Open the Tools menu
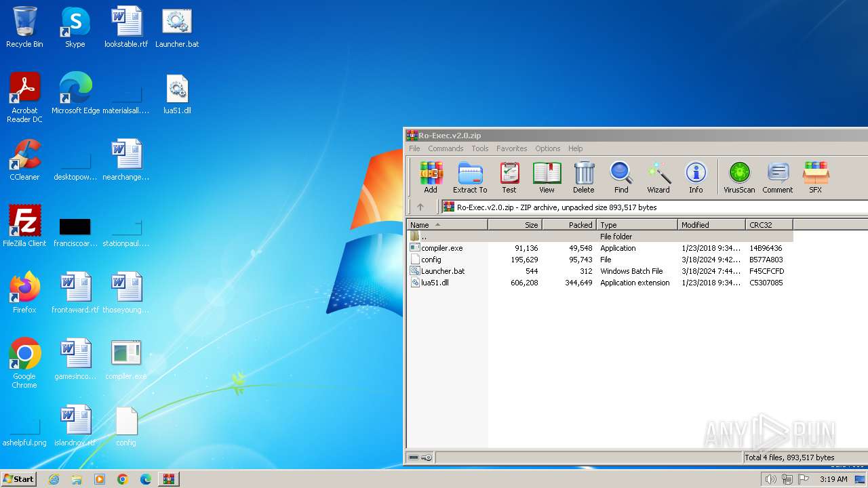 [x=480, y=148]
